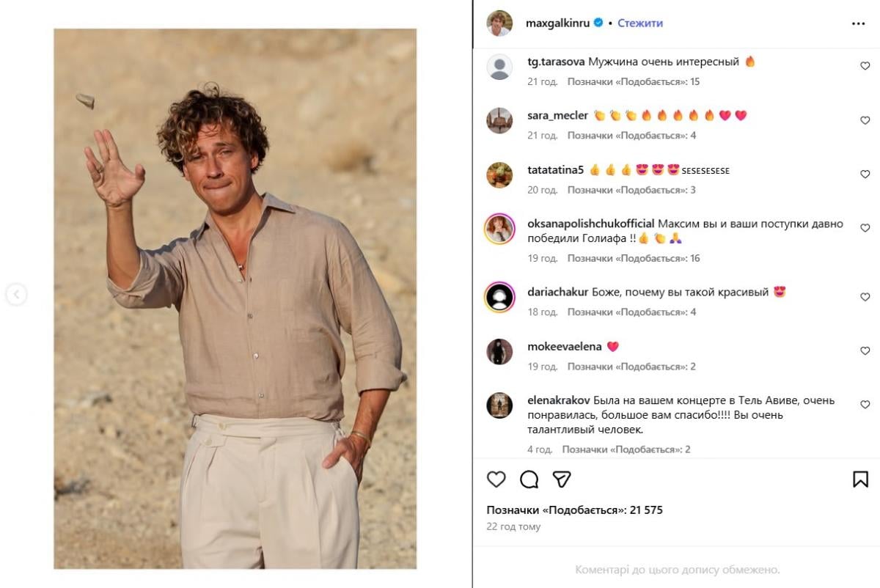View likes count 21 575
880x588 pixels.
(x=574, y=510)
